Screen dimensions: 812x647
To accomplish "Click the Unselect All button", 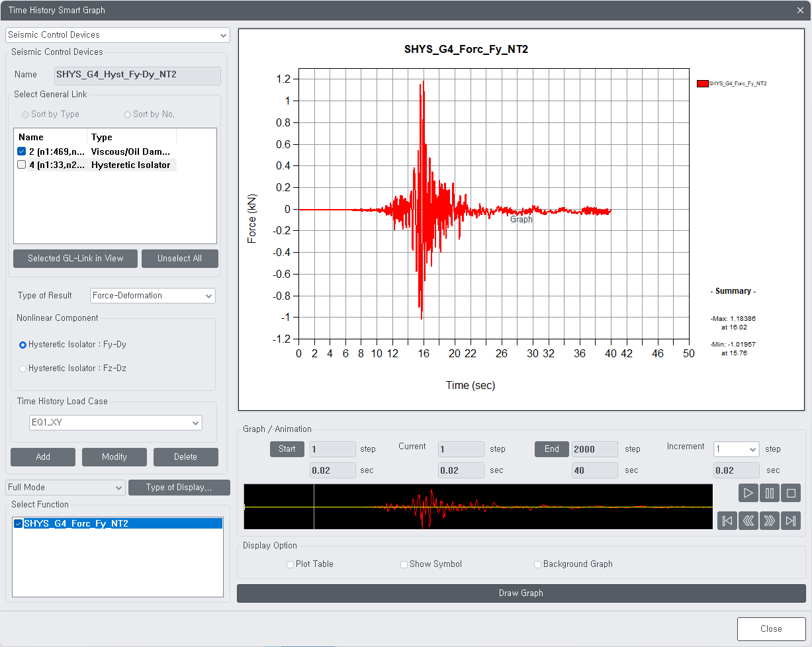I will coord(179,258).
